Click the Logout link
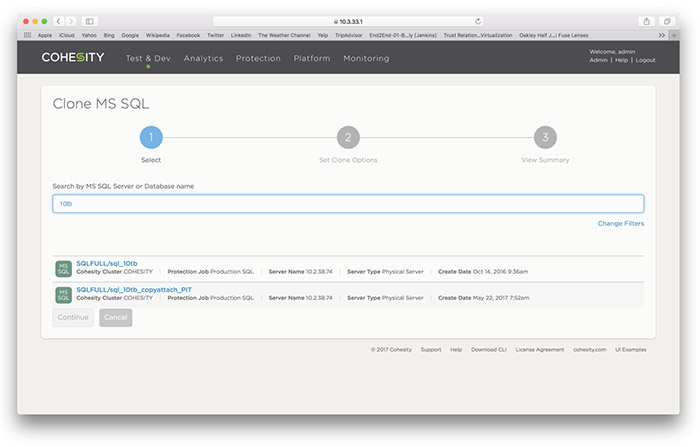 pos(645,60)
